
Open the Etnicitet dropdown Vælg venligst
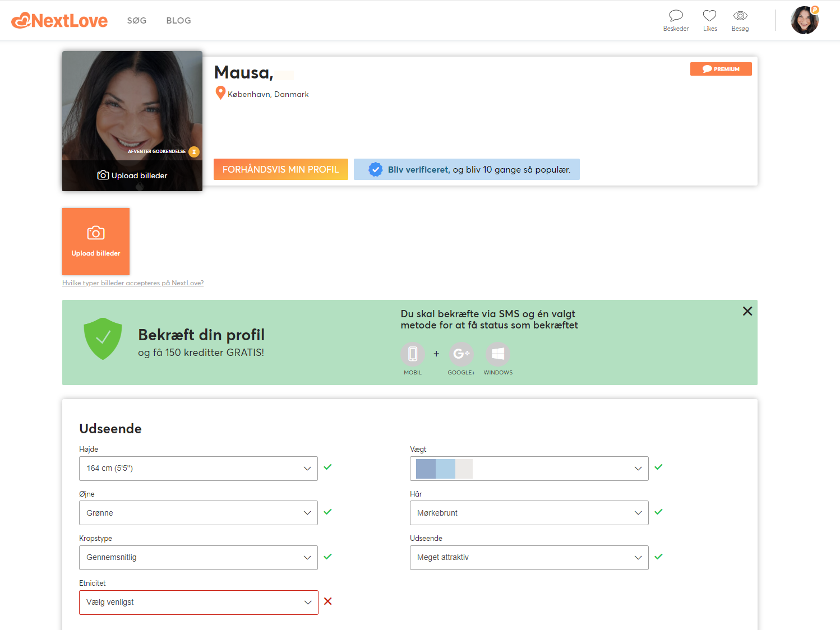pos(199,603)
